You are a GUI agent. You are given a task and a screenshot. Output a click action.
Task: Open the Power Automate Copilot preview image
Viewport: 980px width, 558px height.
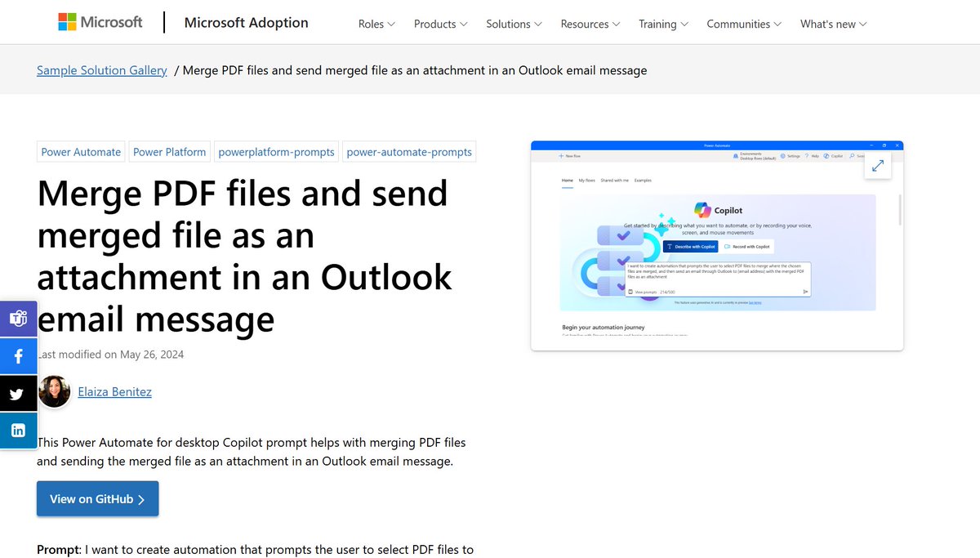(717, 246)
